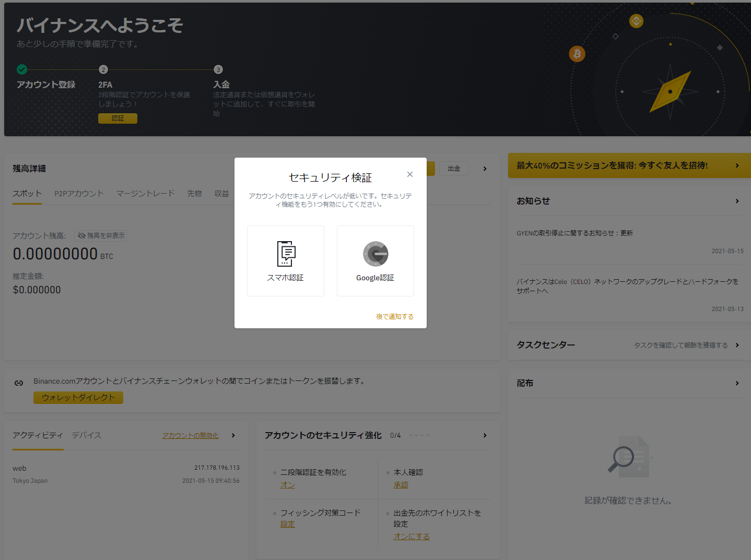The height and width of the screenshot is (560, 751).
Task: Click the web activity entry
Action: pos(19,468)
